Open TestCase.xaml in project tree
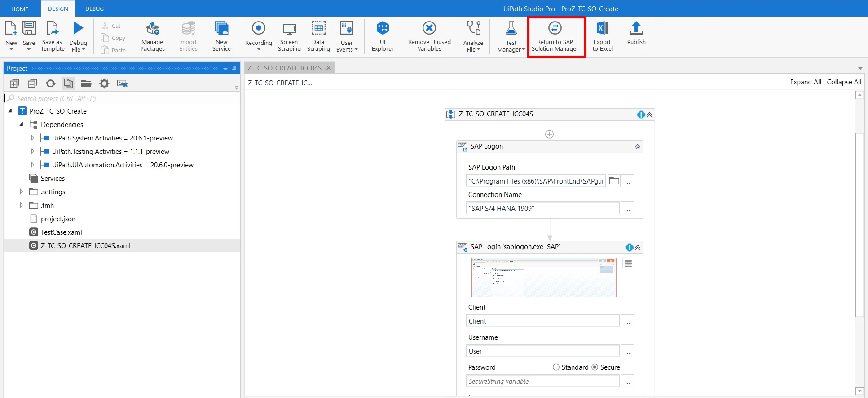Viewport: 868px width, 398px height. point(62,232)
